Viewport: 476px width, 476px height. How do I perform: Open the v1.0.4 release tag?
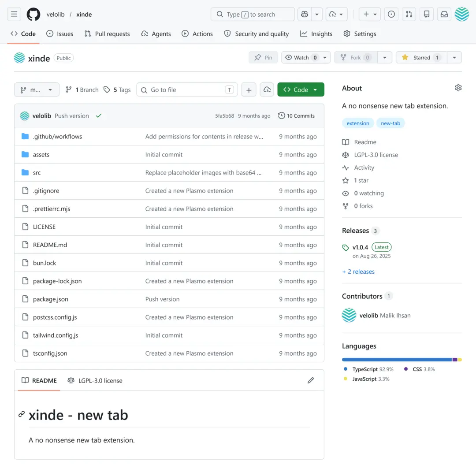tap(360, 247)
